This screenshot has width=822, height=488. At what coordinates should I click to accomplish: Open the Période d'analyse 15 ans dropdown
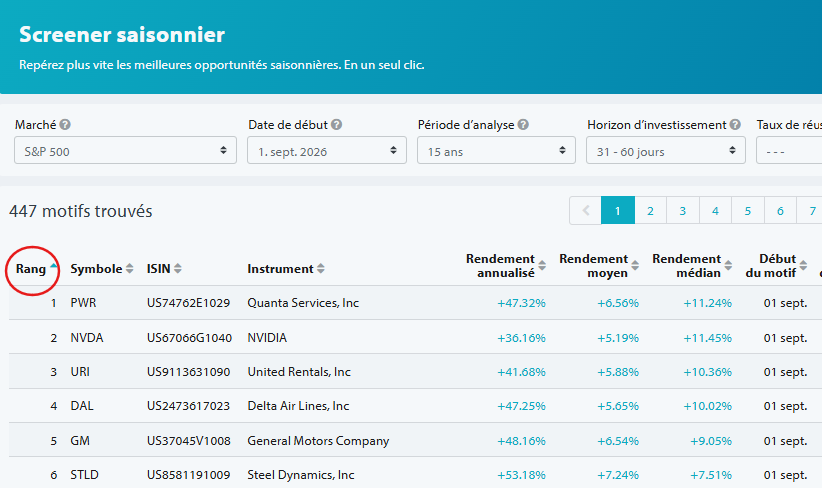pos(496,150)
